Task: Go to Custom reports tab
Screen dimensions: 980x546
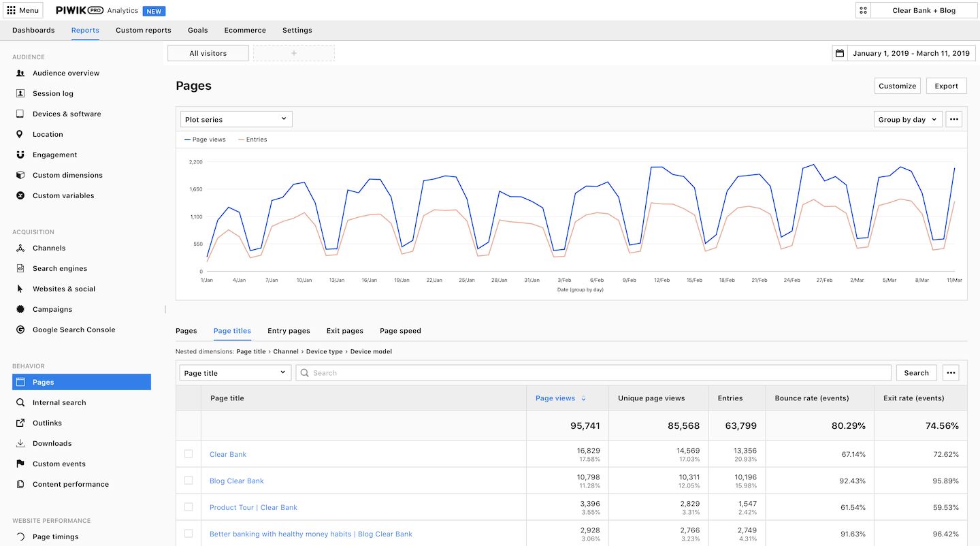Action: pyautogui.click(x=144, y=30)
